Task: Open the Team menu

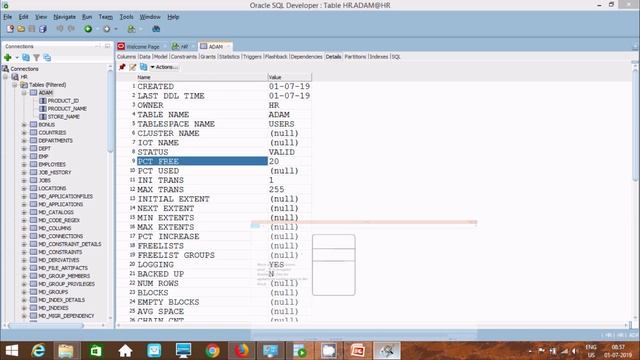Action: [105, 17]
